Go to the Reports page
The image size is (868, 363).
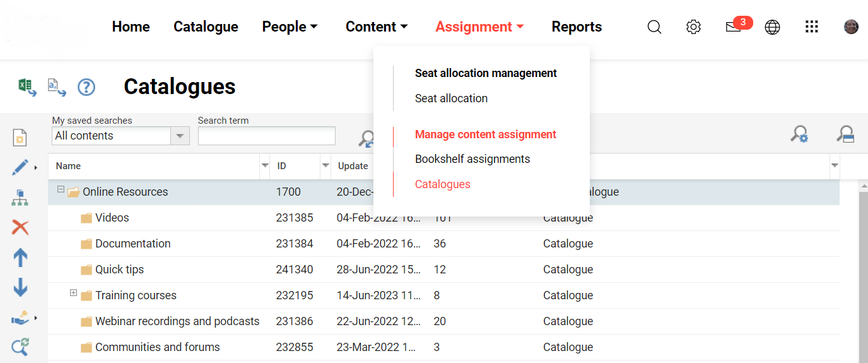point(577,27)
